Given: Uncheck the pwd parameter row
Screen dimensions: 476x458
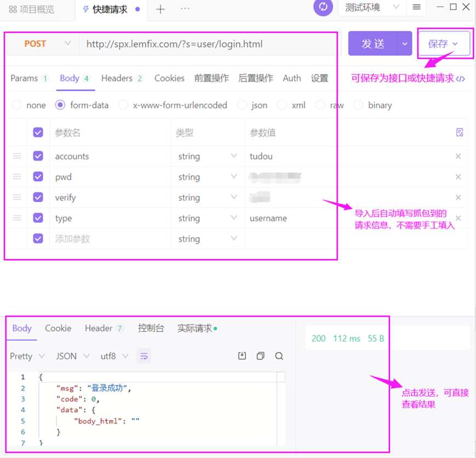Looking at the screenshot, I should click(37, 176).
